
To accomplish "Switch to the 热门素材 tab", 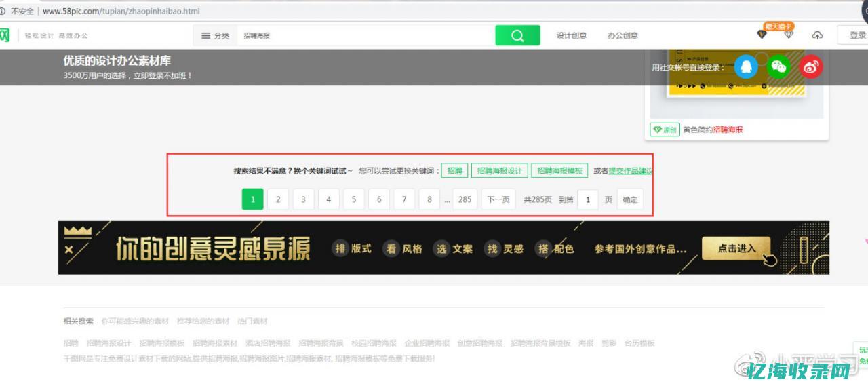I will (x=252, y=321).
